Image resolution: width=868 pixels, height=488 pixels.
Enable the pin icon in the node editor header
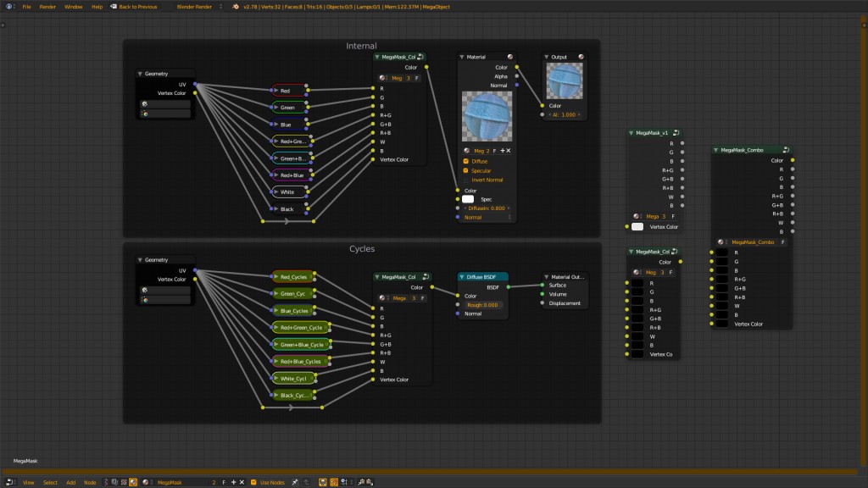(295, 481)
